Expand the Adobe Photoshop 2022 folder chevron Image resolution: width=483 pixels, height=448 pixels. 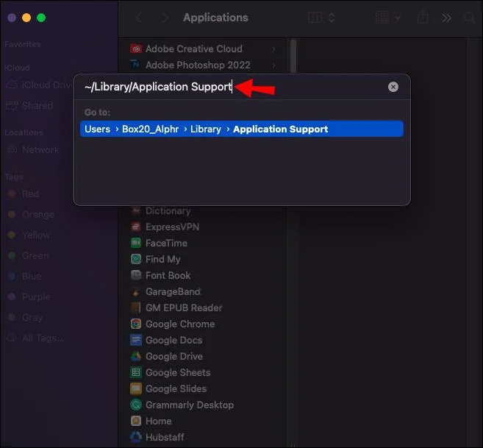tap(274, 65)
